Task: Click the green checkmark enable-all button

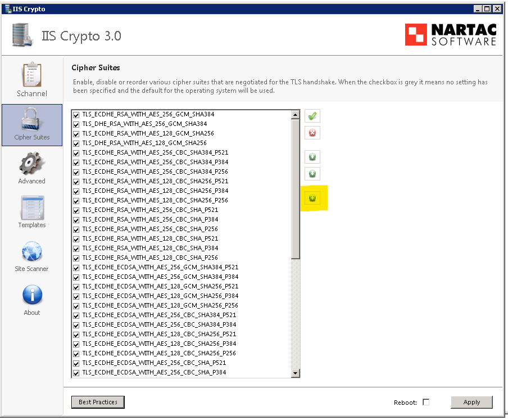Action: point(312,116)
